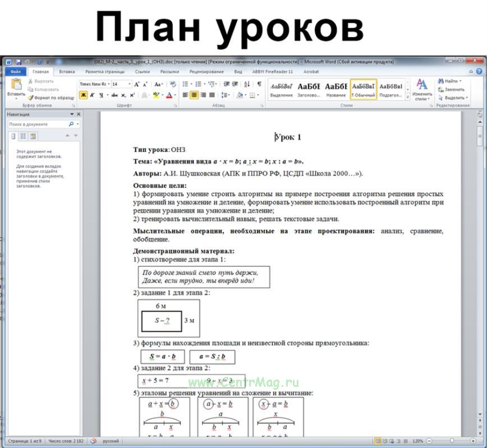The height and width of the screenshot is (448, 487).
Task: Click the Sort icon
Action: [247, 84]
